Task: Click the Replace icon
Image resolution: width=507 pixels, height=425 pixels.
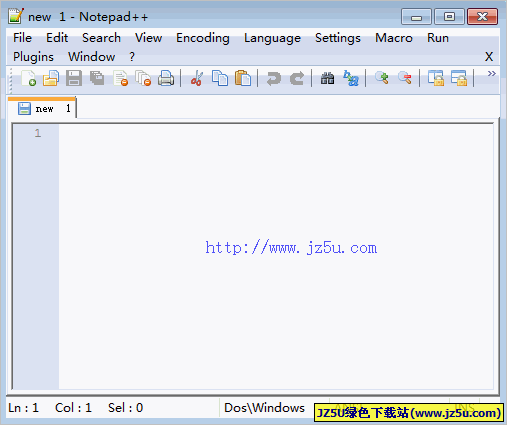Action: [x=351, y=78]
